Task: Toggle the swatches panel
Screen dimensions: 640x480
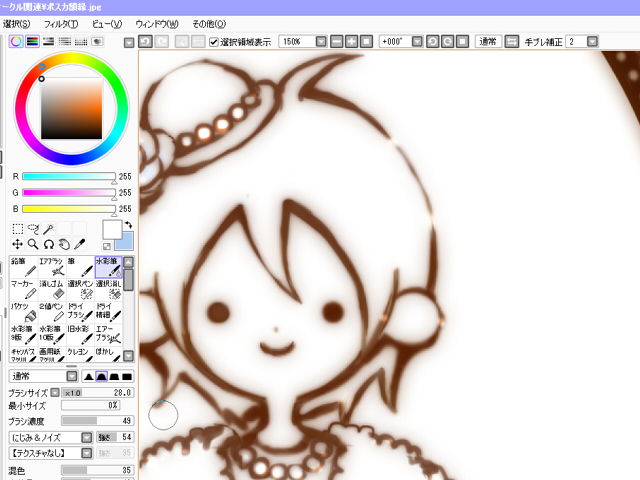Action: (81, 41)
